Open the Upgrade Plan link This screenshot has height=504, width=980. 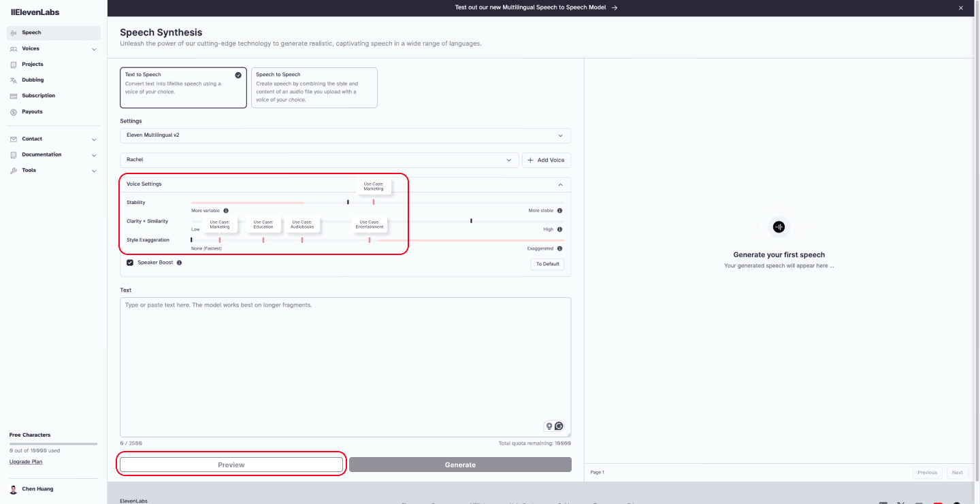click(x=26, y=462)
